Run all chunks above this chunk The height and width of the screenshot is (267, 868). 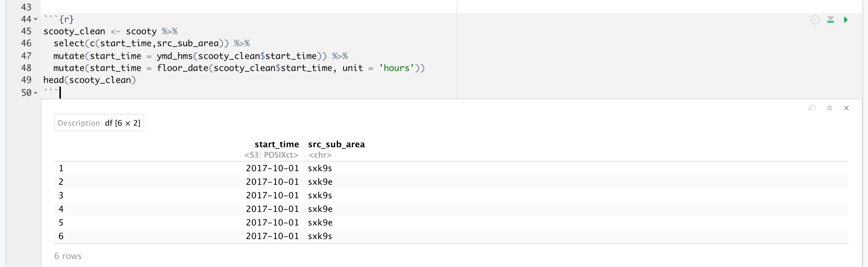click(x=831, y=19)
